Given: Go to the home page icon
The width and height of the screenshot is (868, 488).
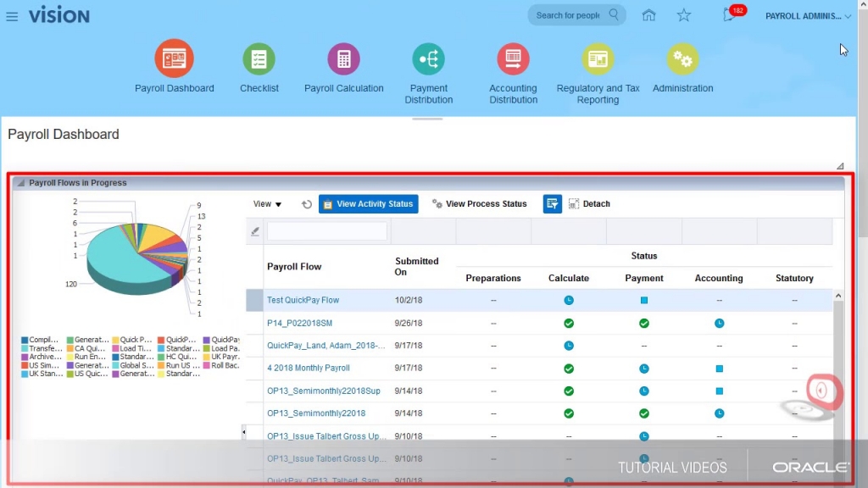Looking at the screenshot, I should click(x=648, y=15).
